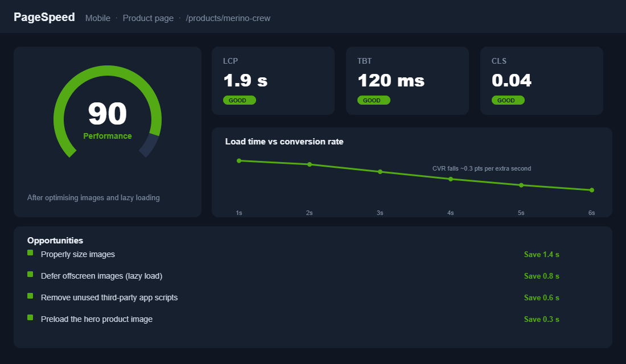This screenshot has width=626, height=364.
Task: Click the chart data point at 4s
Action: [x=451, y=179]
